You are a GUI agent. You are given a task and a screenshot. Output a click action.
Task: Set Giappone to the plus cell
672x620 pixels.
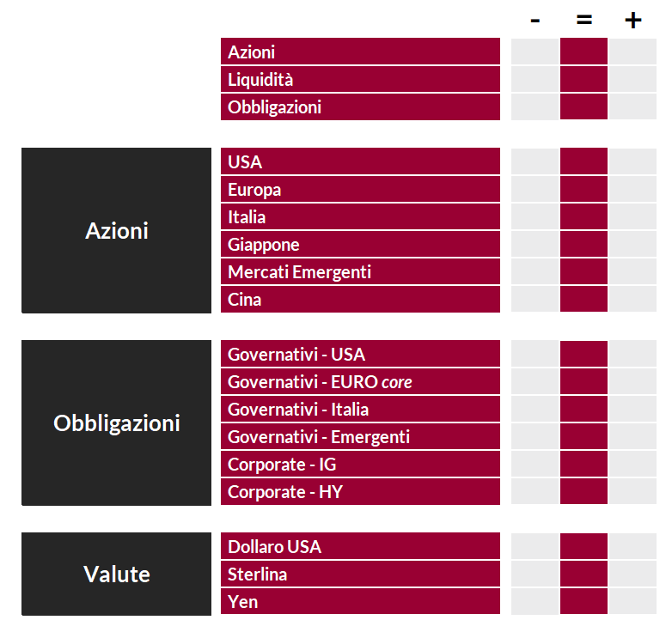(x=633, y=244)
